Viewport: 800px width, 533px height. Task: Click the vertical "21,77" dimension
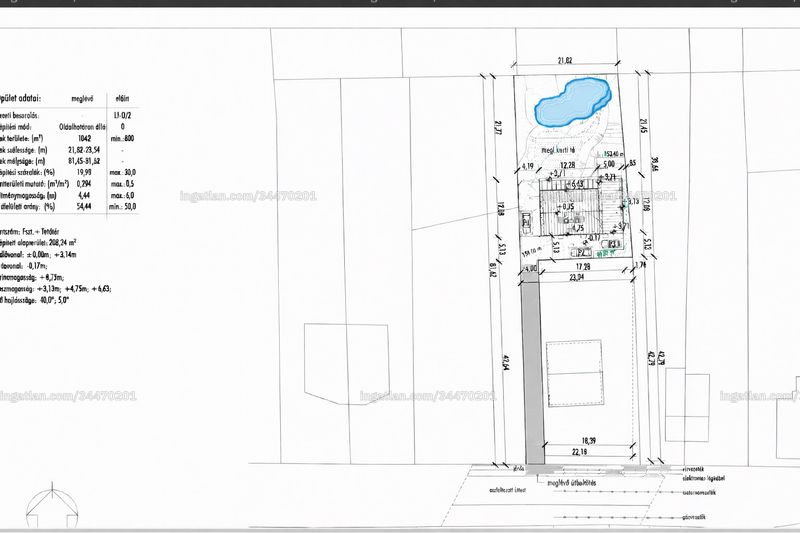[x=498, y=128]
